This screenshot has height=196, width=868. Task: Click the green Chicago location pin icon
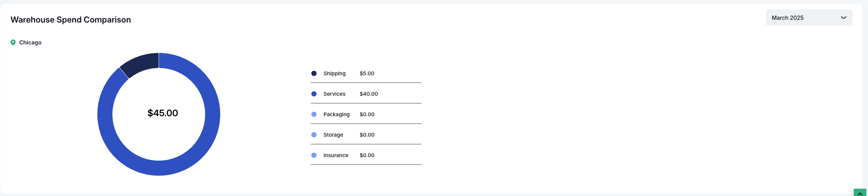click(13, 42)
